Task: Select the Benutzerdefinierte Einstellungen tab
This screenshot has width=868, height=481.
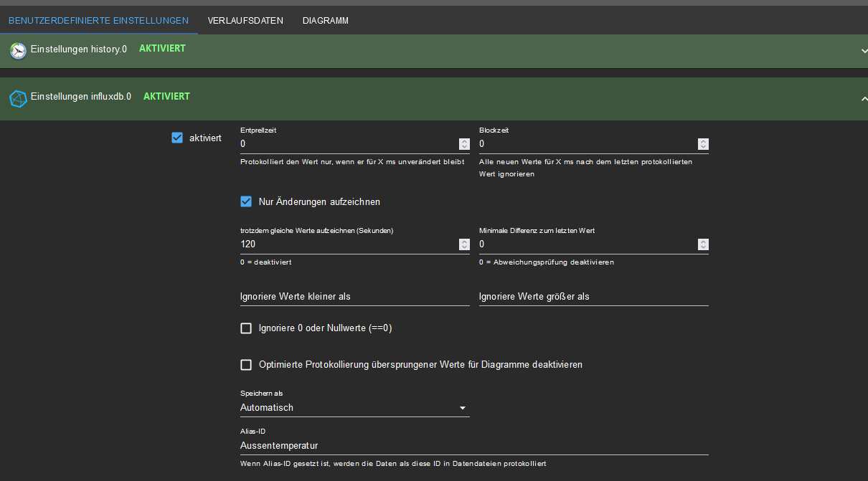Action: point(98,21)
